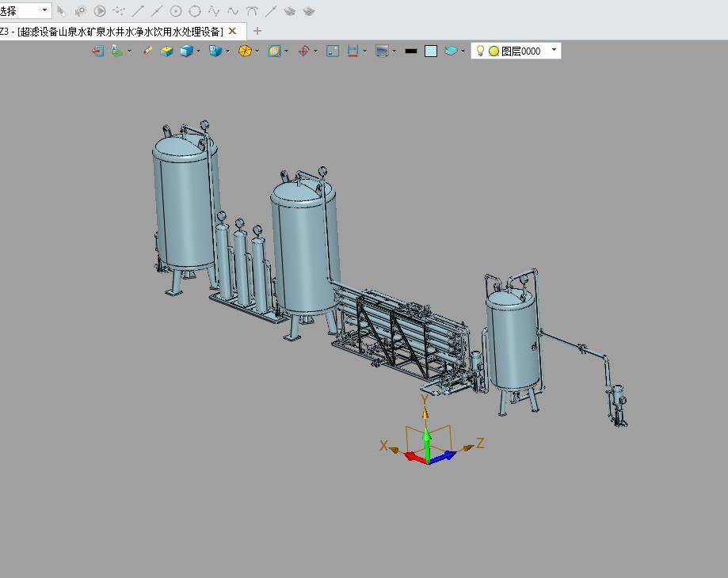This screenshot has width=728, height=578.
Task: Click the teal layer stack icon
Action: pos(451,51)
